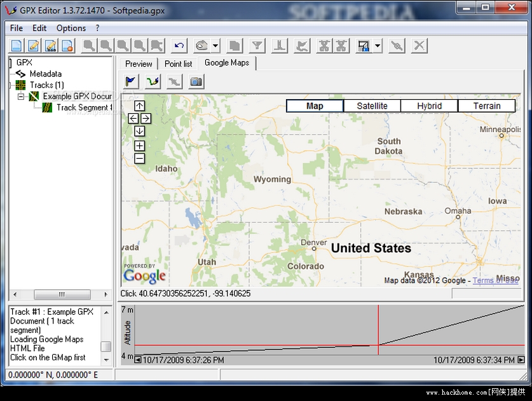
Task: Click the grey track icon under the tabs
Action: point(174,82)
